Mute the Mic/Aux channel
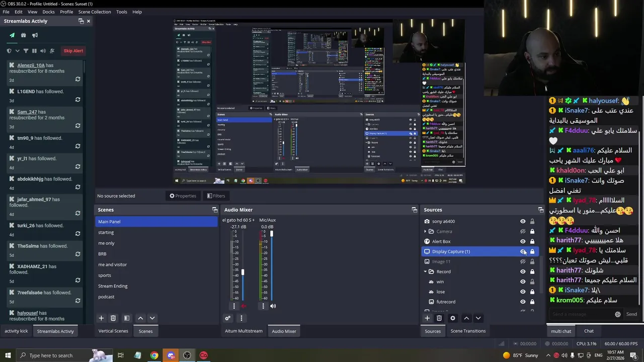This screenshot has width=644, height=362. (x=273, y=306)
